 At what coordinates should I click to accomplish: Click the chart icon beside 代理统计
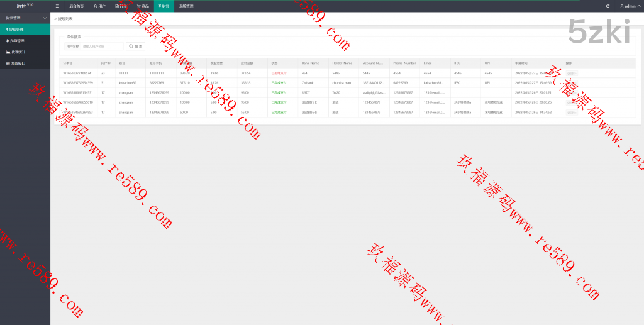(x=7, y=52)
